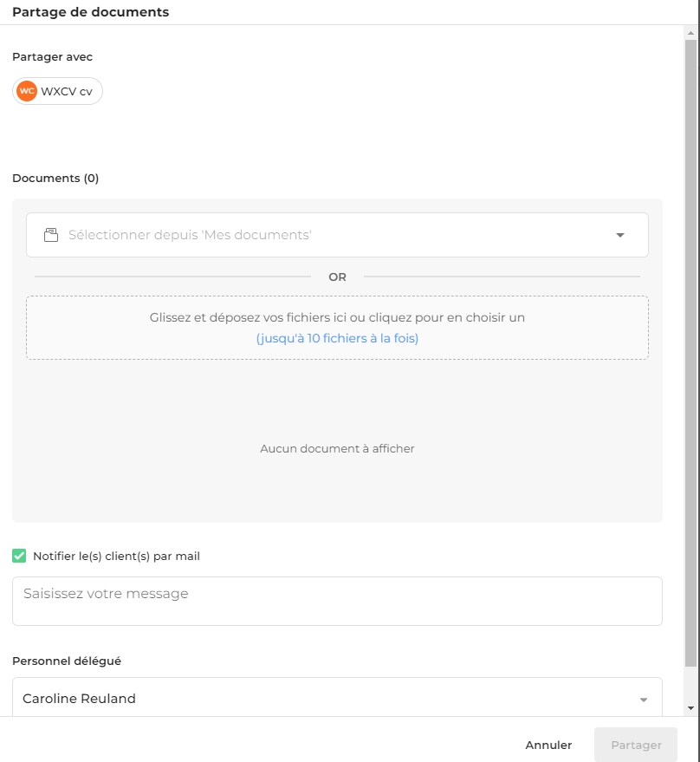Click the Notifier par mail label text
The image size is (700, 762).
click(117, 556)
